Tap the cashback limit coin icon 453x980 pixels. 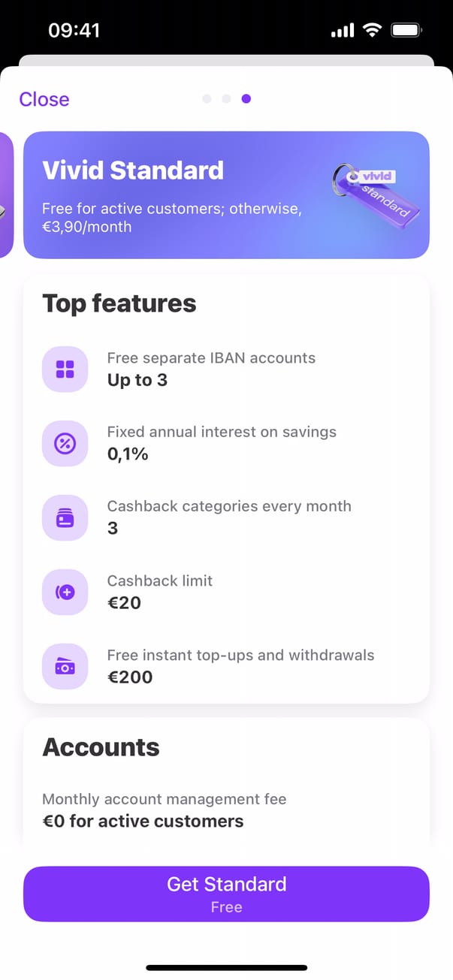(x=65, y=593)
